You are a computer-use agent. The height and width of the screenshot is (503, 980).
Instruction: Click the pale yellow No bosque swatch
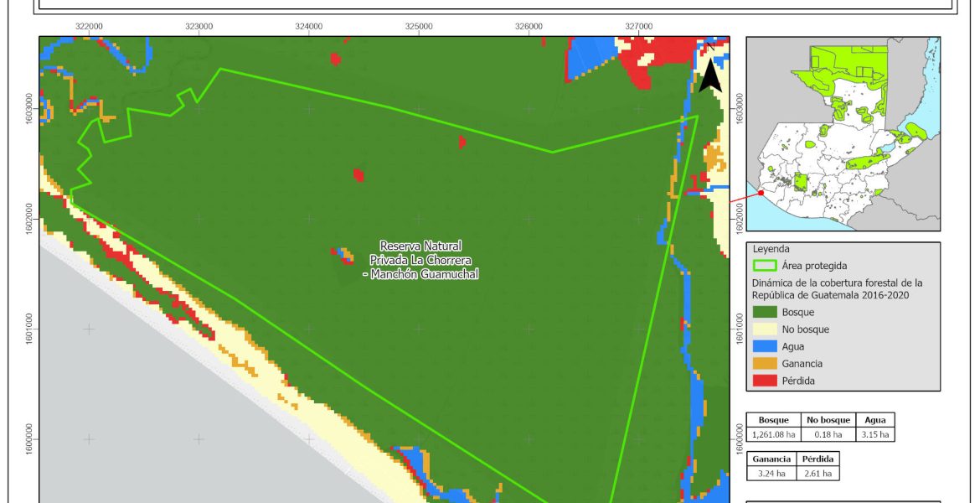(766, 329)
